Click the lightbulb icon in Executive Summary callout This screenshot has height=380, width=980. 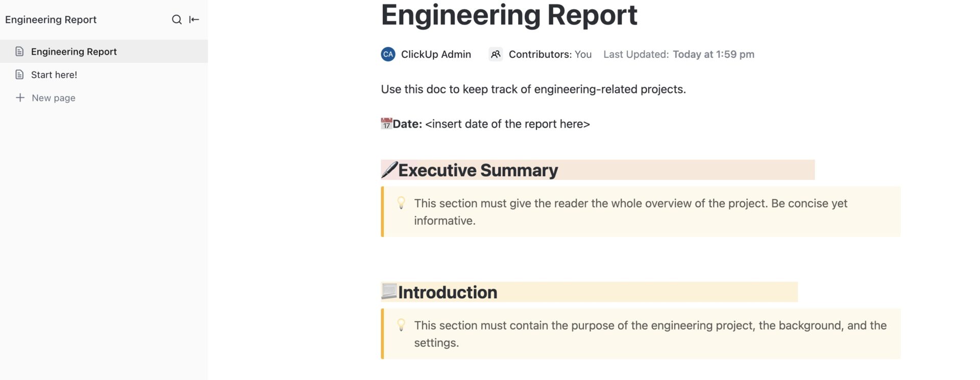tap(401, 203)
